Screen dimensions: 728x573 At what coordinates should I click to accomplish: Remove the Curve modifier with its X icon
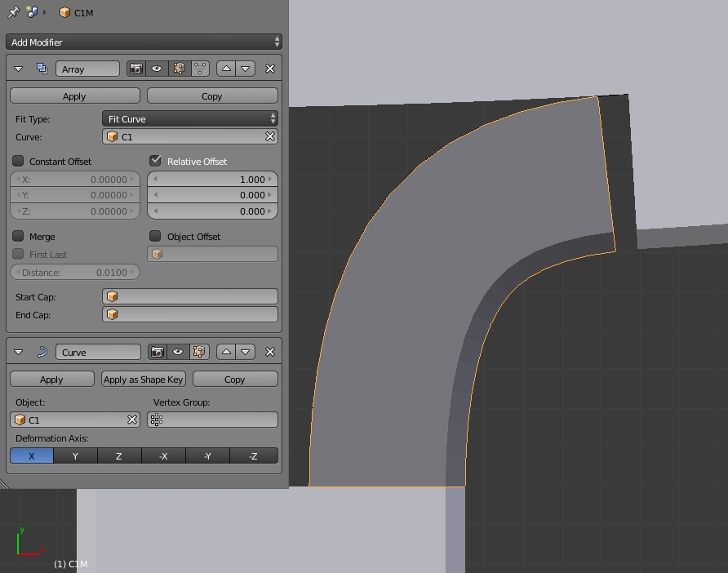tap(270, 352)
